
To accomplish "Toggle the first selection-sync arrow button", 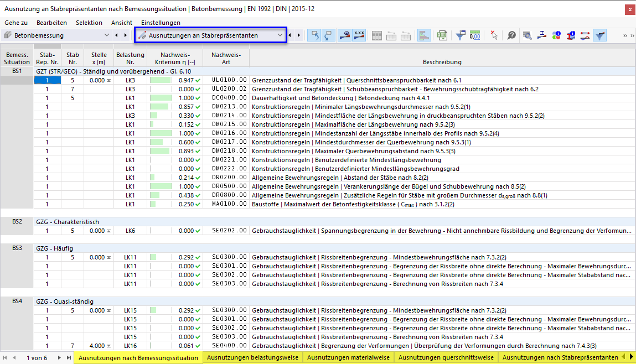I will pos(315,35).
